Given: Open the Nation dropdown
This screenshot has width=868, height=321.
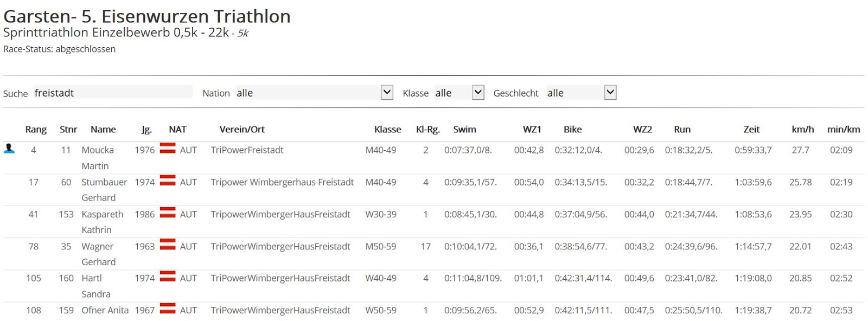Looking at the screenshot, I should point(314,93).
